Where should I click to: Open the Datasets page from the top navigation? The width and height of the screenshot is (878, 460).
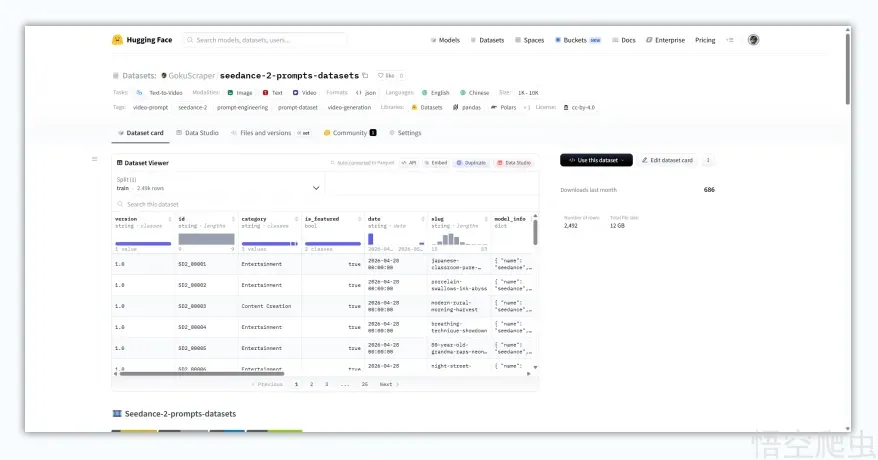tap(487, 40)
